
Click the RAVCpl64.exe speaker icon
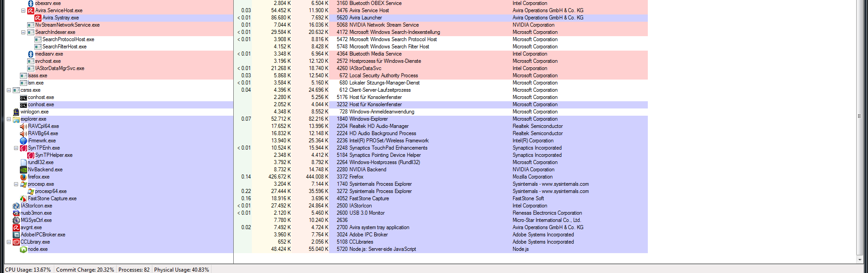(24, 126)
